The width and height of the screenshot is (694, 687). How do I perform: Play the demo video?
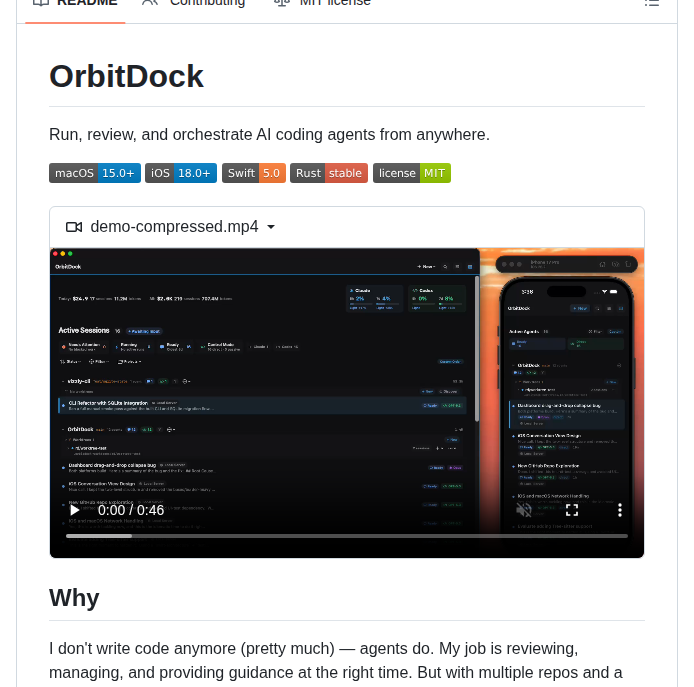point(74,510)
